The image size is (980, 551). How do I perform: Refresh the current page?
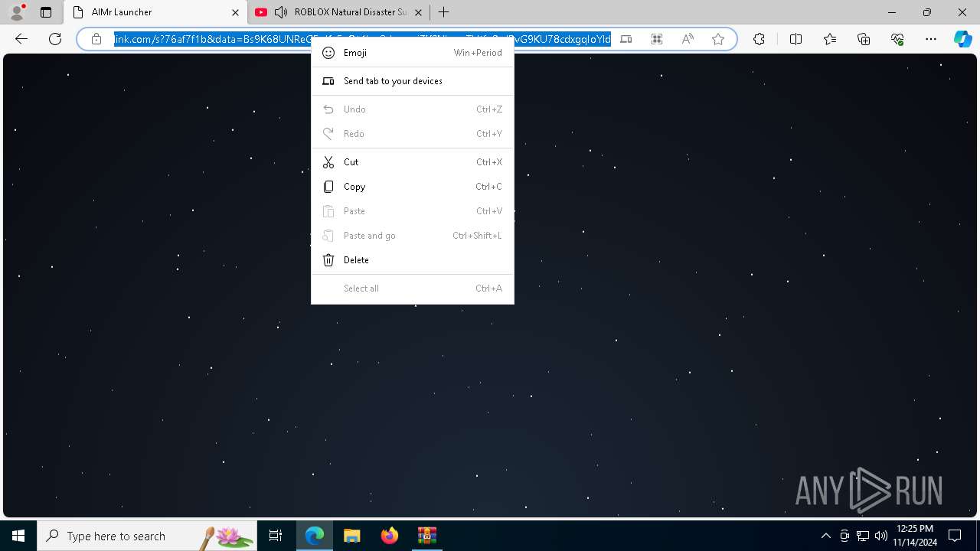pyautogui.click(x=55, y=39)
